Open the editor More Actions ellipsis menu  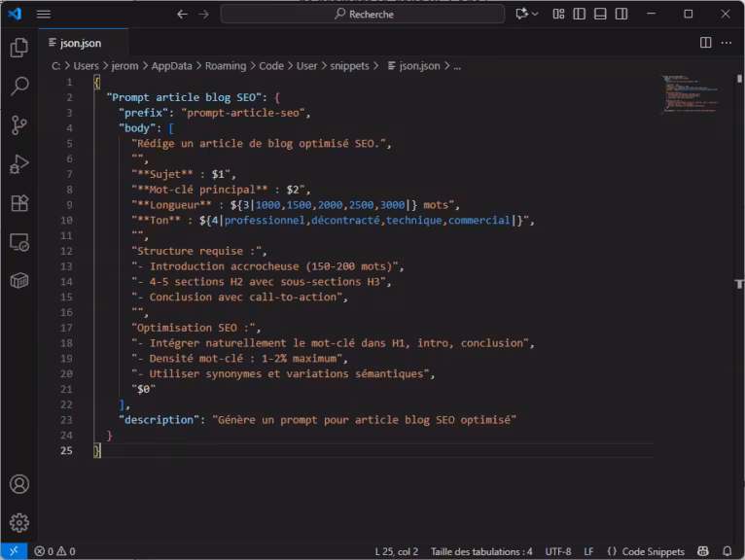tap(727, 43)
